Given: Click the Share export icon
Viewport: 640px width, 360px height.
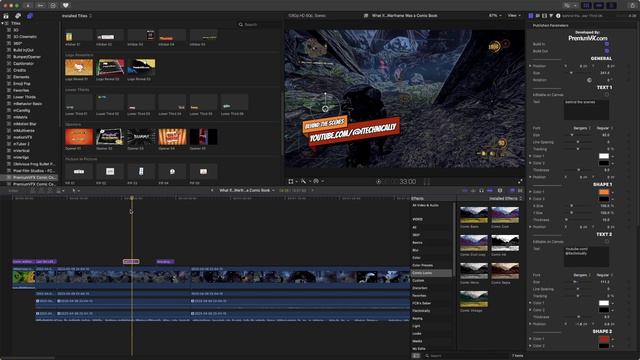Looking at the screenshot, I should pos(633,5).
